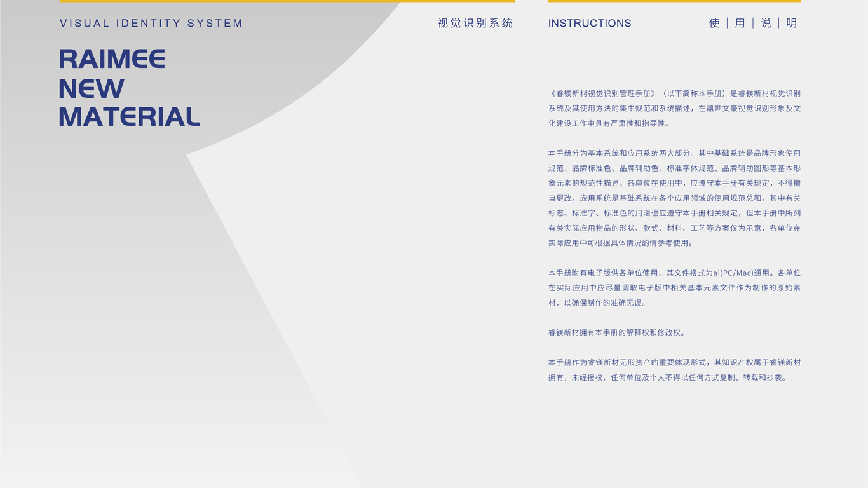Click the line starting "在实际应用中应尽量调取电子版"

point(674,288)
